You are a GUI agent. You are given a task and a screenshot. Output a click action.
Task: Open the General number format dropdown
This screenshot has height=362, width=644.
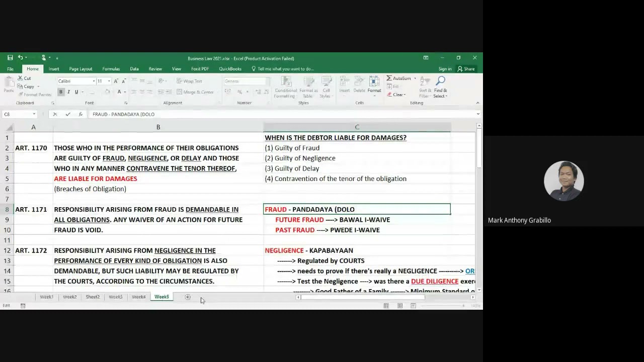267,81
